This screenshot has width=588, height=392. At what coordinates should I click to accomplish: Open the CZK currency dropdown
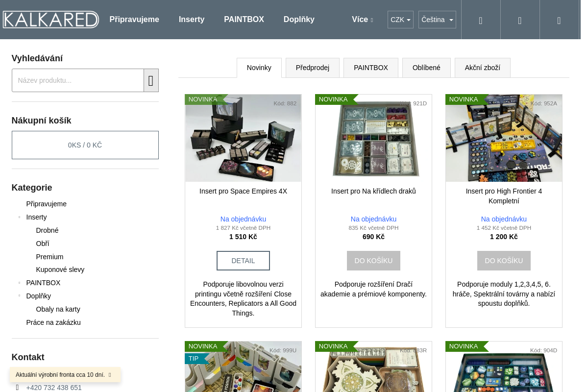(400, 20)
